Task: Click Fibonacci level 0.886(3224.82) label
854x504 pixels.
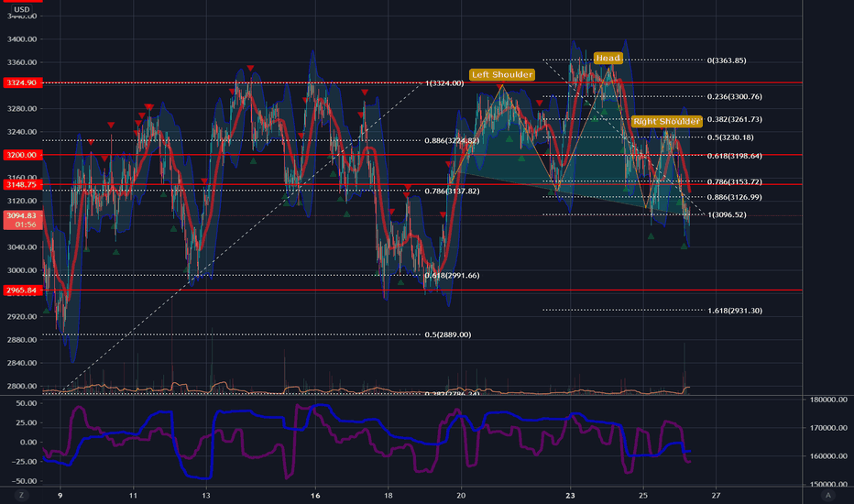Action: point(452,140)
